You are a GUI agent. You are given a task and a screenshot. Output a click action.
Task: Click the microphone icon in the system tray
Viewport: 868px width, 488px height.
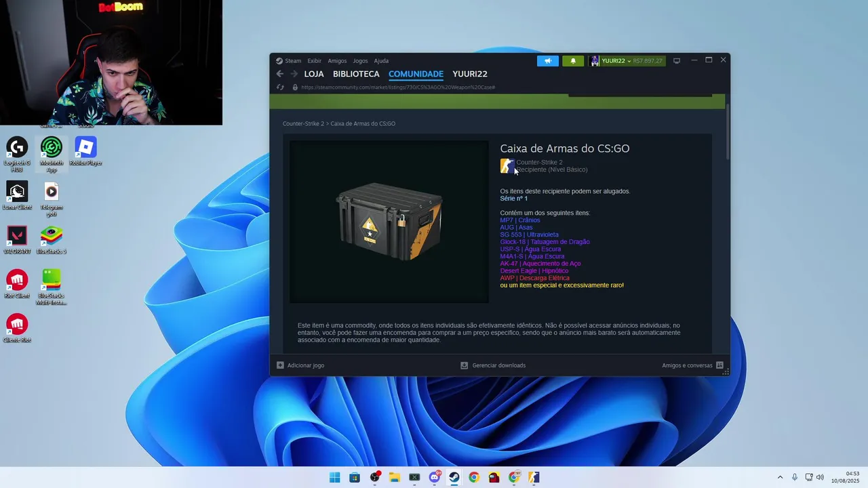point(795,477)
